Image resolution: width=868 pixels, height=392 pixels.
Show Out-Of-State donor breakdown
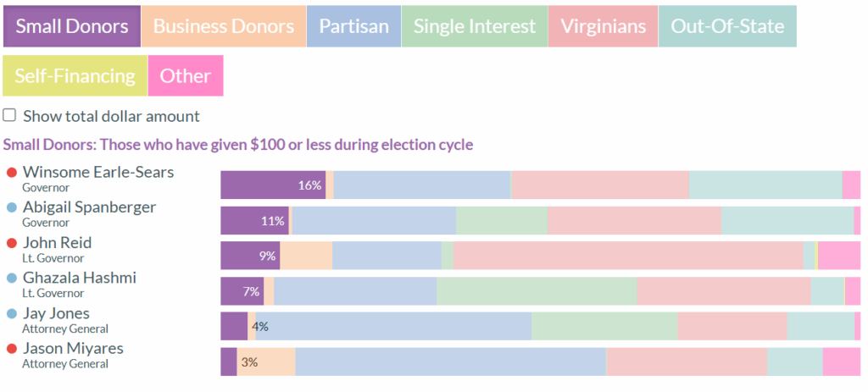tap(727, 25)
